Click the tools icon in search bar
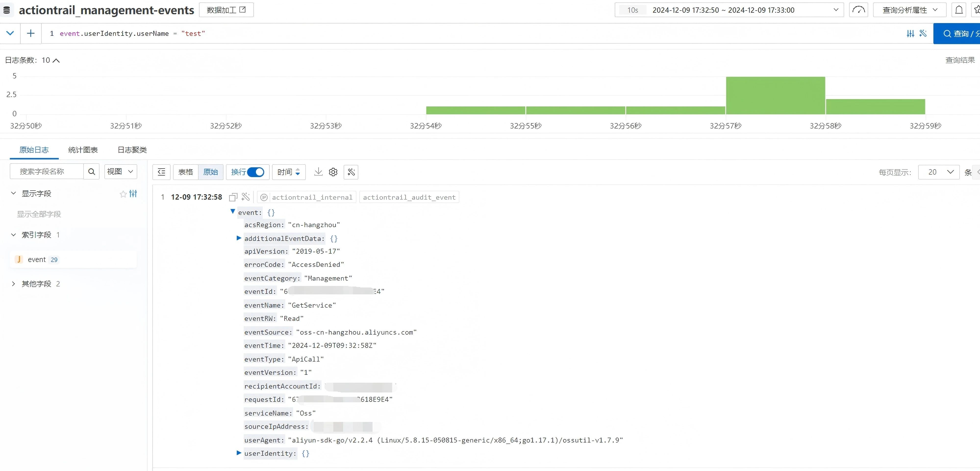Viewport: 980px width, 471px height. click(x=923, y=34)
